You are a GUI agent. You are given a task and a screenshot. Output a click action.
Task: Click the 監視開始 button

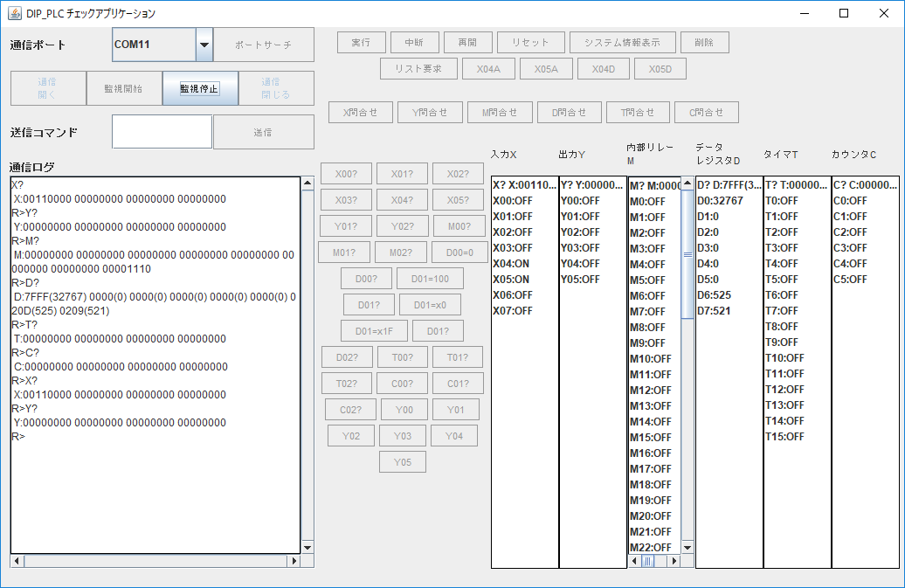124,88
